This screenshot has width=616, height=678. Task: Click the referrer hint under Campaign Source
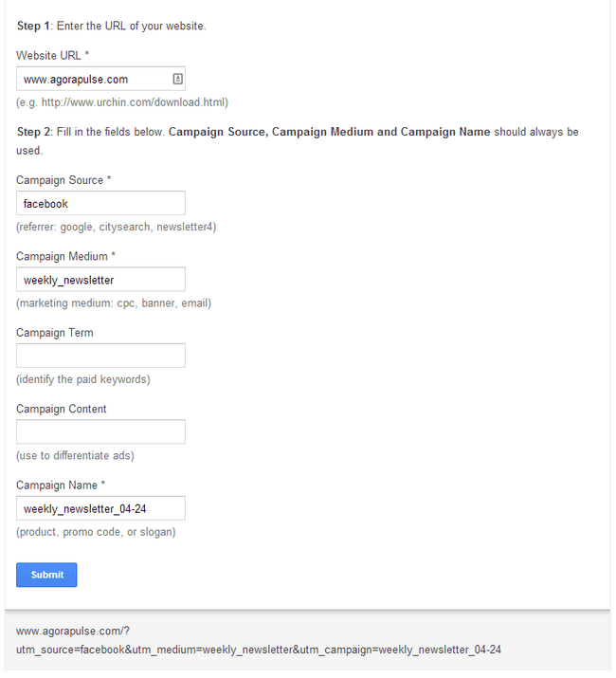click(x=117, y=227)
